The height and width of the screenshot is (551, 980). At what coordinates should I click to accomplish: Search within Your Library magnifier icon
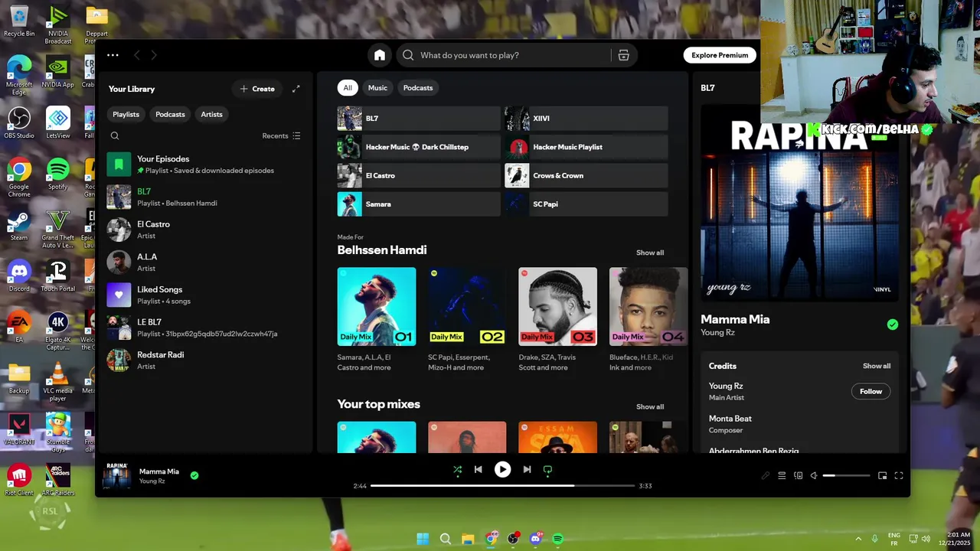click(115, 135)
